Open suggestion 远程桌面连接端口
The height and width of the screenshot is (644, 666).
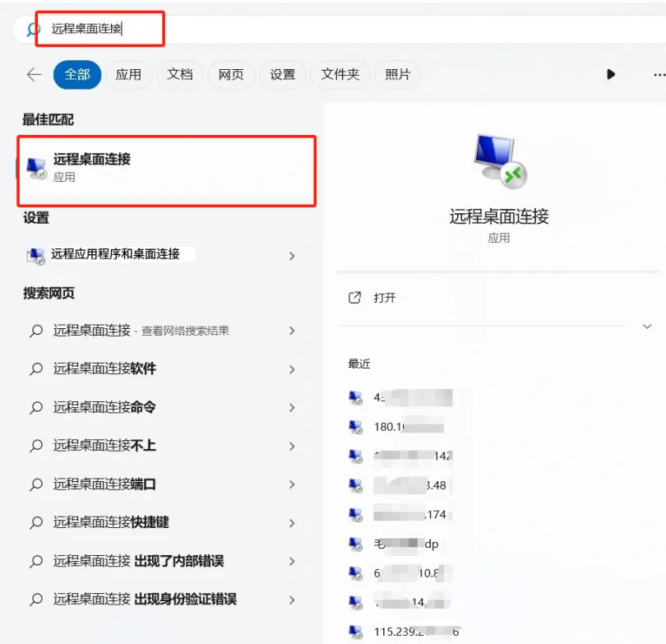[x=161, y=484]
